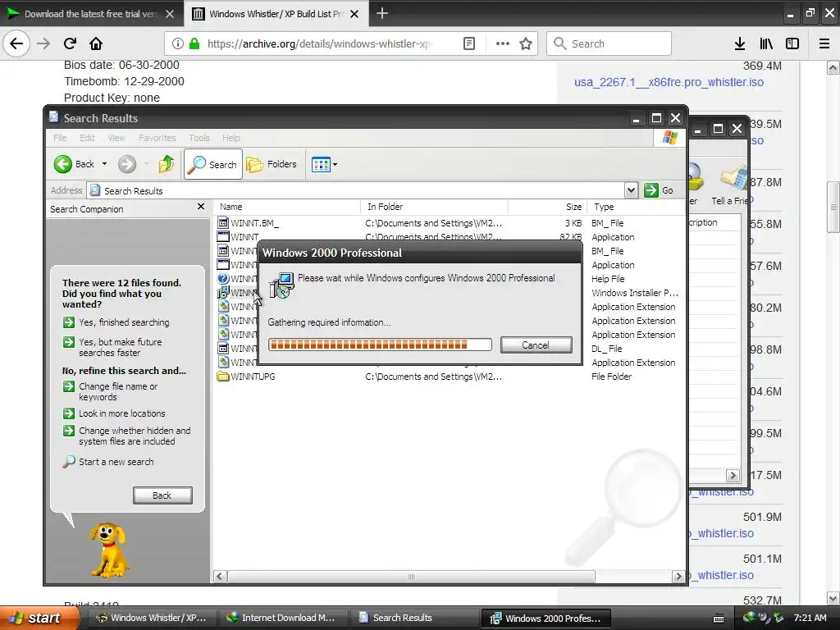The width and height of the screenshot is (840, 630).
Task: Select the WINNTUPG folder
Action: click(x=246, y=376)
